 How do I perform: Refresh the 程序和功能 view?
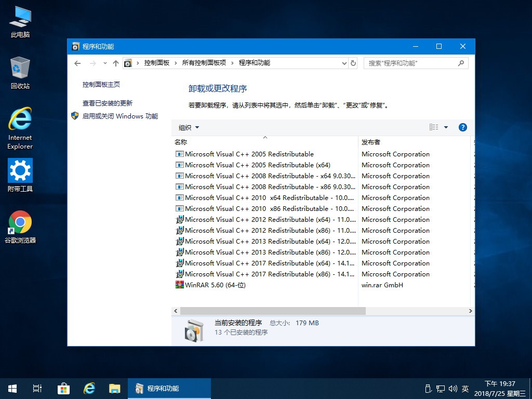pos(353,63)
